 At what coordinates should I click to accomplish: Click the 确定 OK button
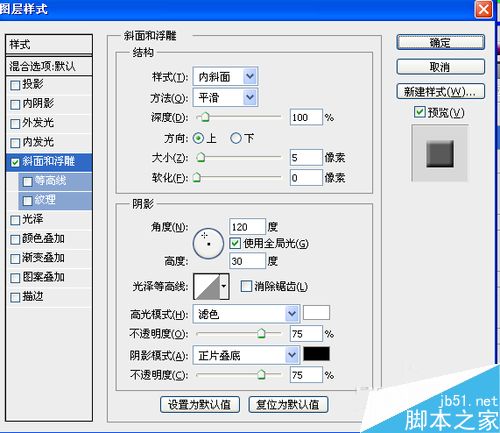coord(440,43)
